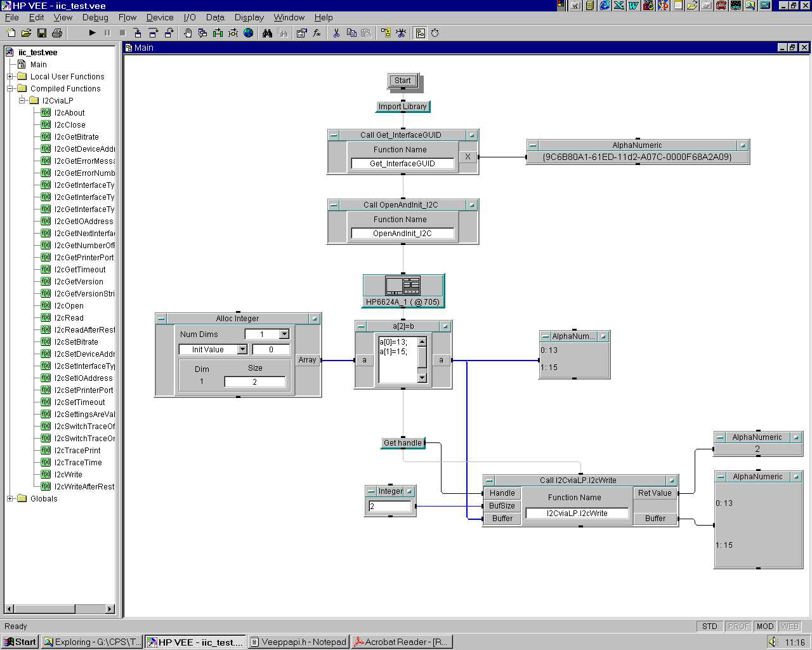The width and height of the screenshot is (812, 650).
Task: Open the Device menu
Action: tap(160, 18)
